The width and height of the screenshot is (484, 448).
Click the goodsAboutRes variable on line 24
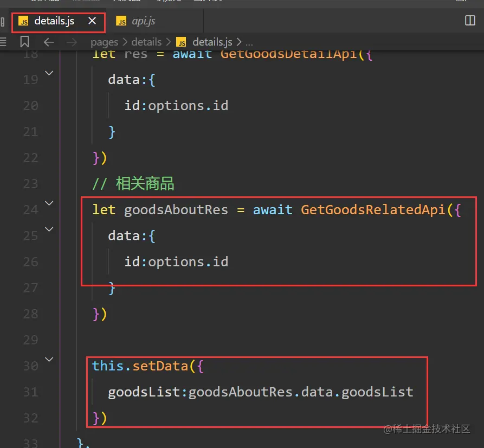pos(176,210)
